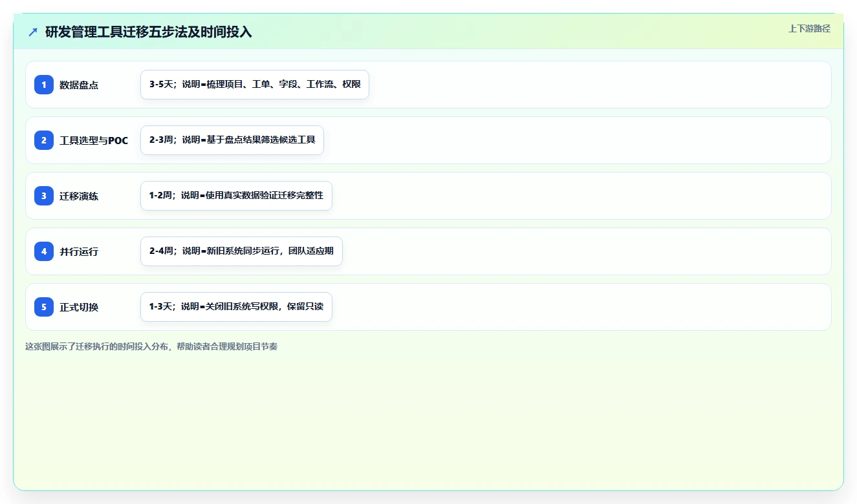Select the 并行运行 step label
Image resolution: width=857 pixels, height=504 pixels.
[x=79, y=251]
